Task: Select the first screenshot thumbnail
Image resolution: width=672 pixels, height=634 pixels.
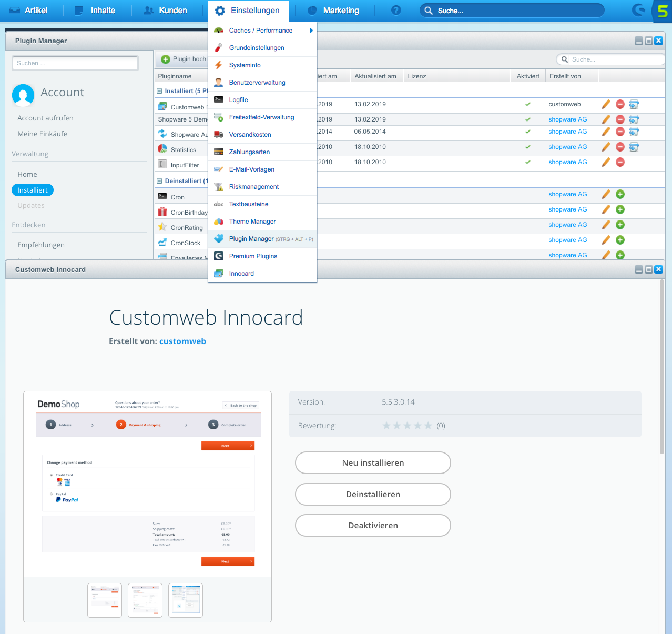Action: [105, 600]
